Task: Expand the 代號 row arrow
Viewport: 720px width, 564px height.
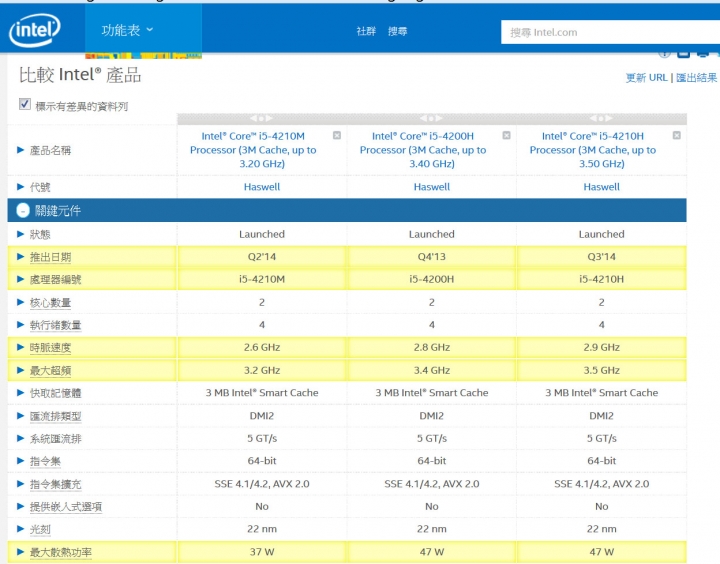Action: pos(20,186)
